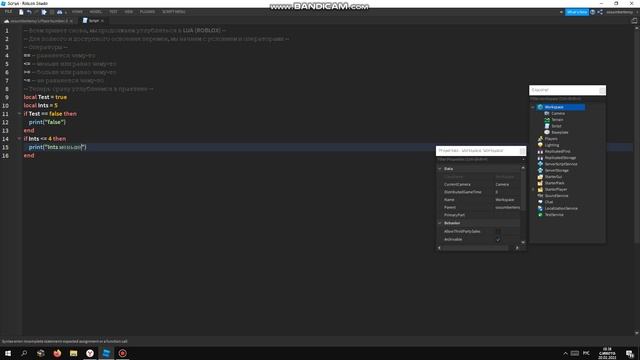Image resolution: width=640 pixels, height=360 pixels.
Task: Click the ServerStorage icon
Action: coord(540,170)
